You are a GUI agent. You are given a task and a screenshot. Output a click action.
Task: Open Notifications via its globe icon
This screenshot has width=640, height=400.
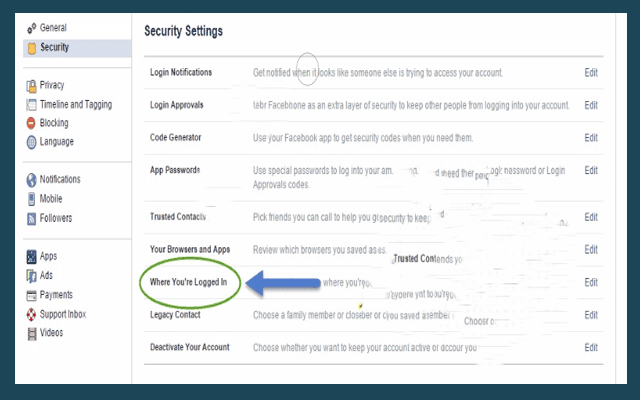[31, 180]
